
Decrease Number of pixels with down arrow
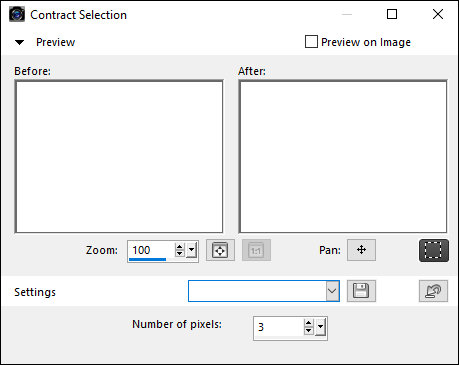(x=309, y=331)
